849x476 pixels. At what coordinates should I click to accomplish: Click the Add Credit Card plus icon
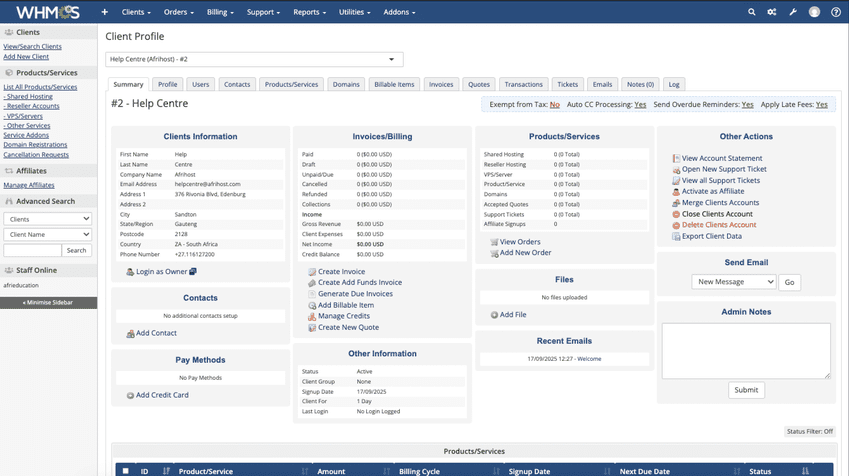pyautogui.click(x=130, y=396)
